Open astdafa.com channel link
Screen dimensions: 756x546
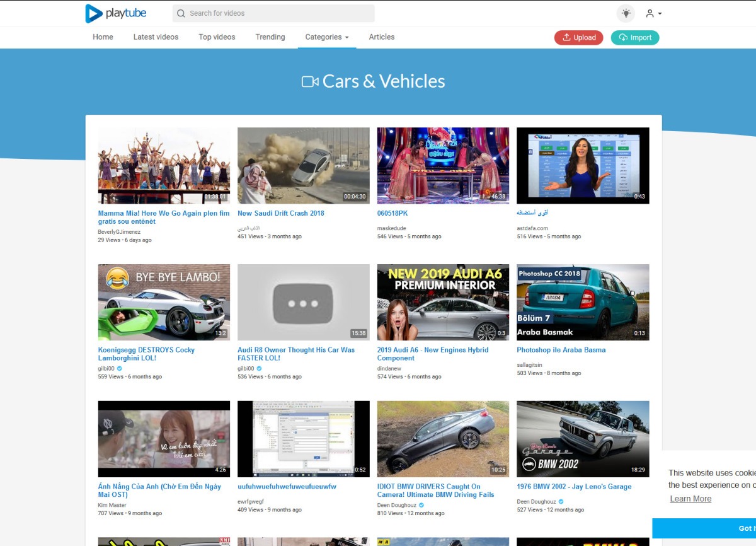click(x=532, y=228)
